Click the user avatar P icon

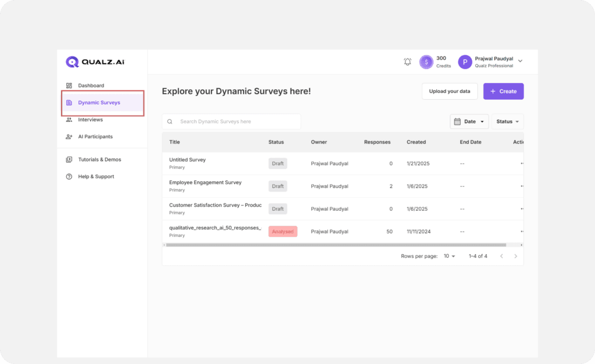[x=465, y=62]
